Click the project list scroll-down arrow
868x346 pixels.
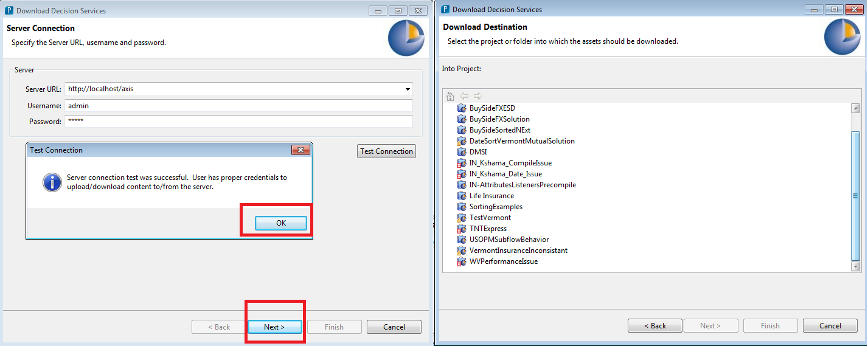coord(855,266)
